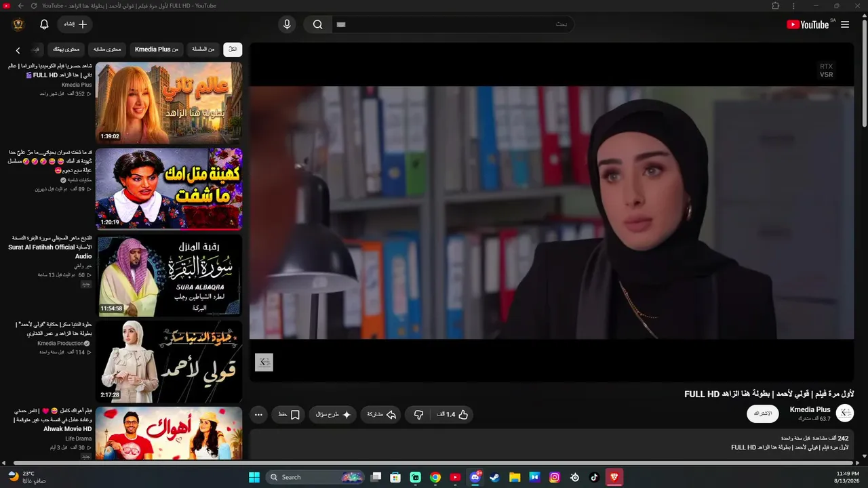Go back using the title bar arrow
Screen dimensions: 868x488
pyautogui.click(x=20, y=6)
